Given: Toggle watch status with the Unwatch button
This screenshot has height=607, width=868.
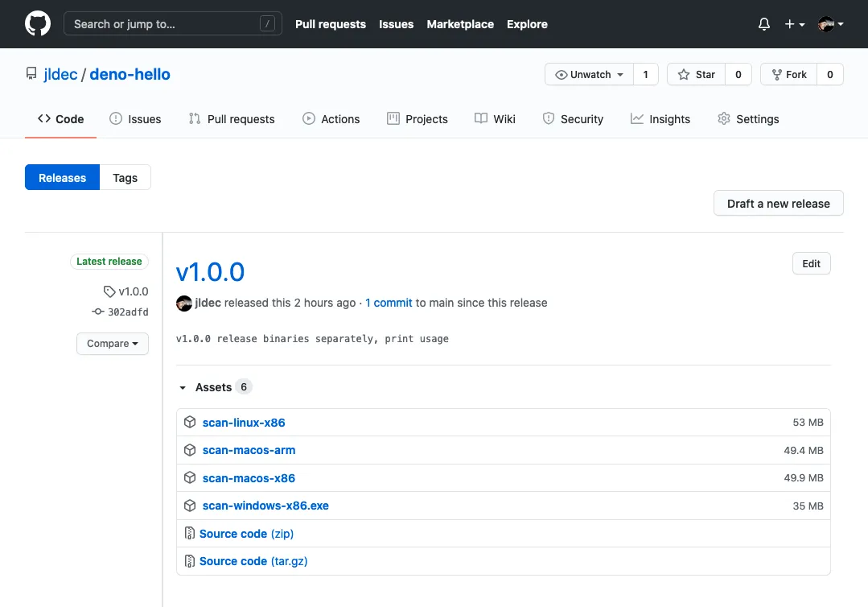Looking at the screenshot, I should [590, 74].
